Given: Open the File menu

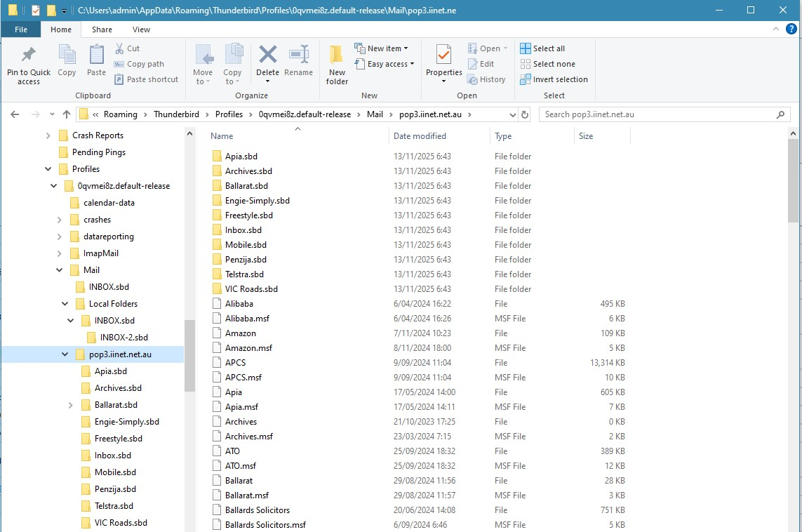Looking at the screenshot, I should click(20, 29).
